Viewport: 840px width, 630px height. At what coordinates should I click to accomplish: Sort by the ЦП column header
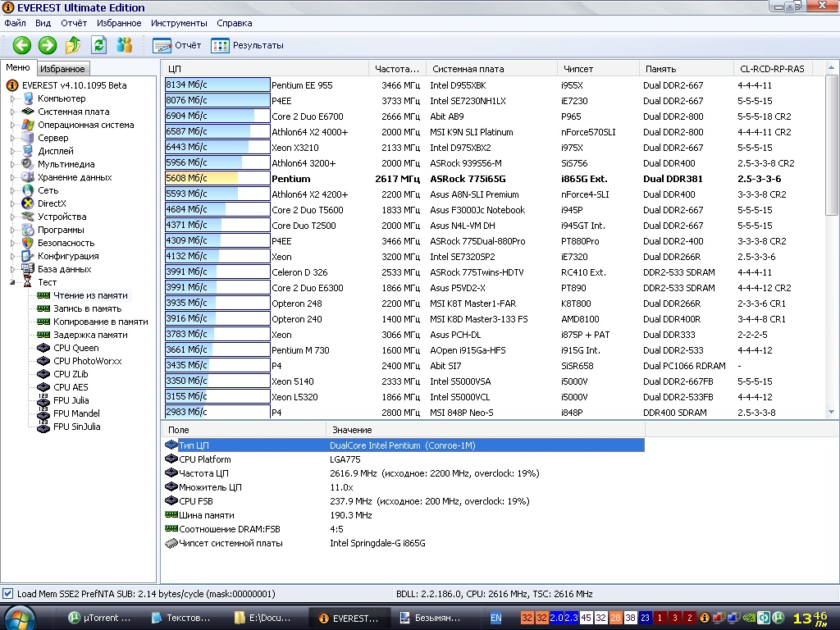(x=265, y=69)
